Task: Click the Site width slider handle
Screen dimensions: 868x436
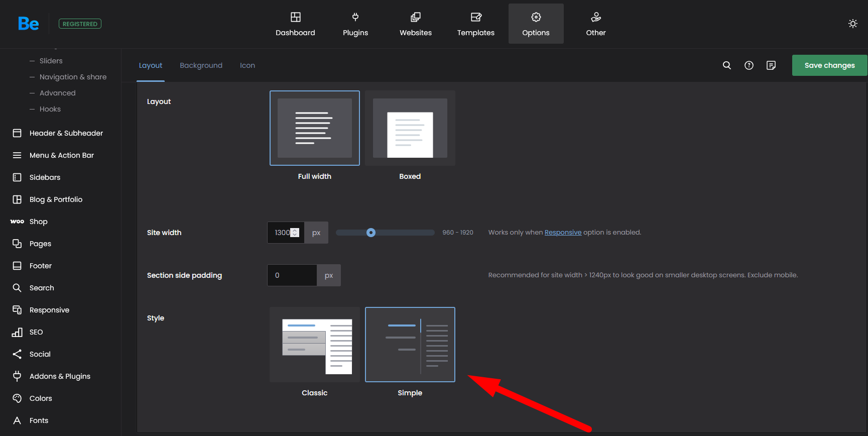Action: (371, 233)
